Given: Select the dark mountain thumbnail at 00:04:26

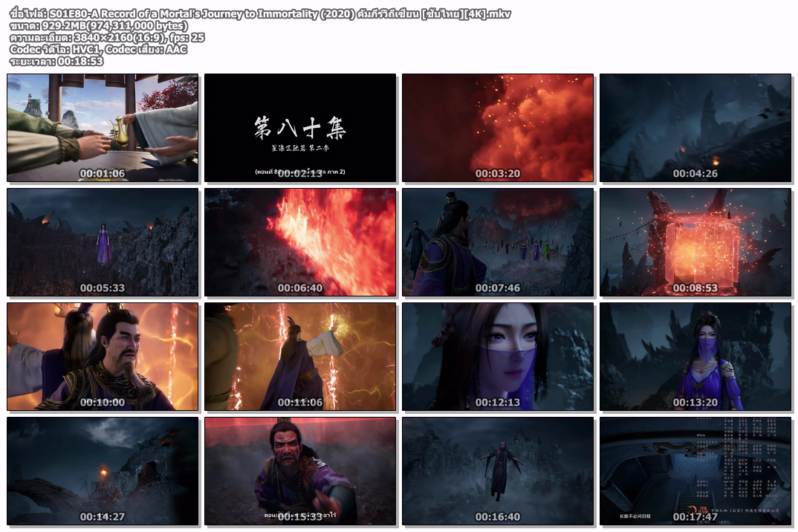Looking at the screenshot, I should pyautogui.click(x=695, y=128).
